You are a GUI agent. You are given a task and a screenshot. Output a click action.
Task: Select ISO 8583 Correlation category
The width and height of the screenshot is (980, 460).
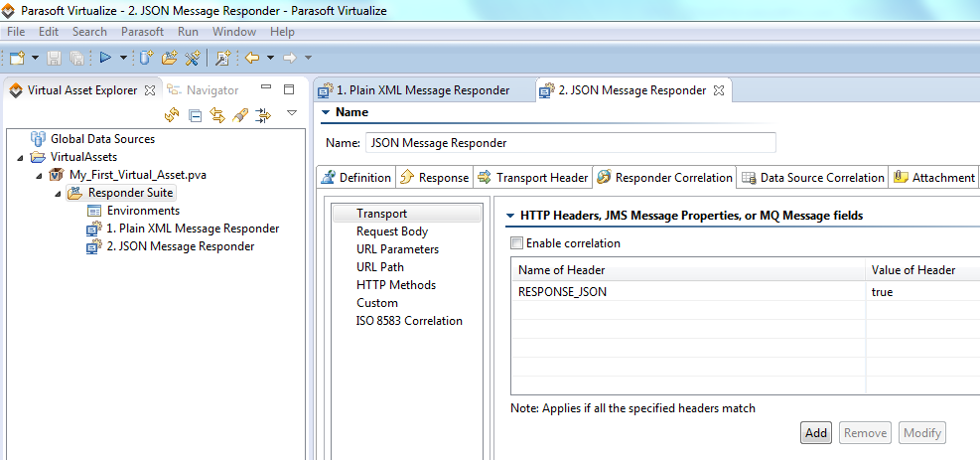point(409,321)
